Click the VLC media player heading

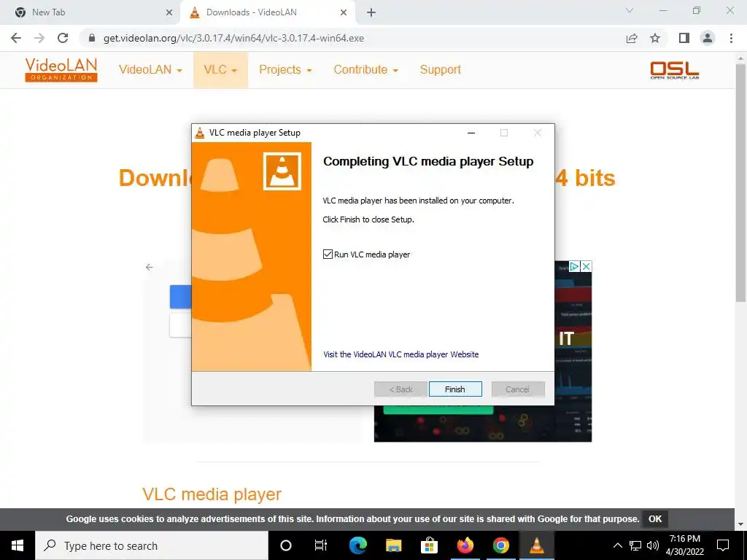(212, 494)
